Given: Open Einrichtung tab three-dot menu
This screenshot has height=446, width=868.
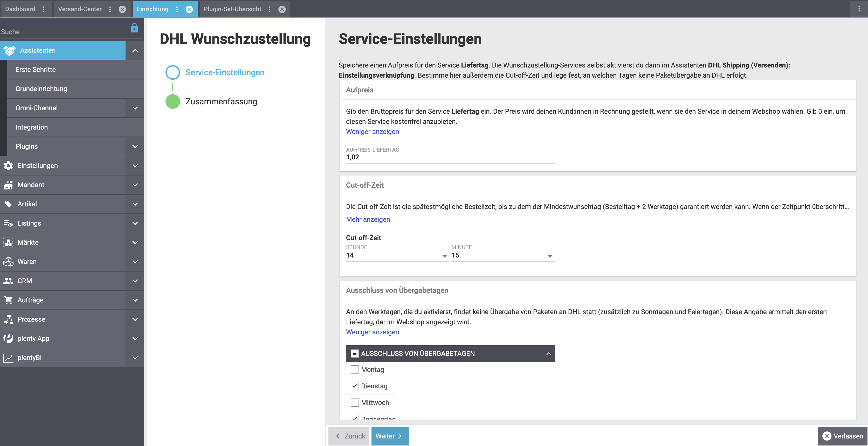Looking at the screenshot, I should [x=177, y=9].
